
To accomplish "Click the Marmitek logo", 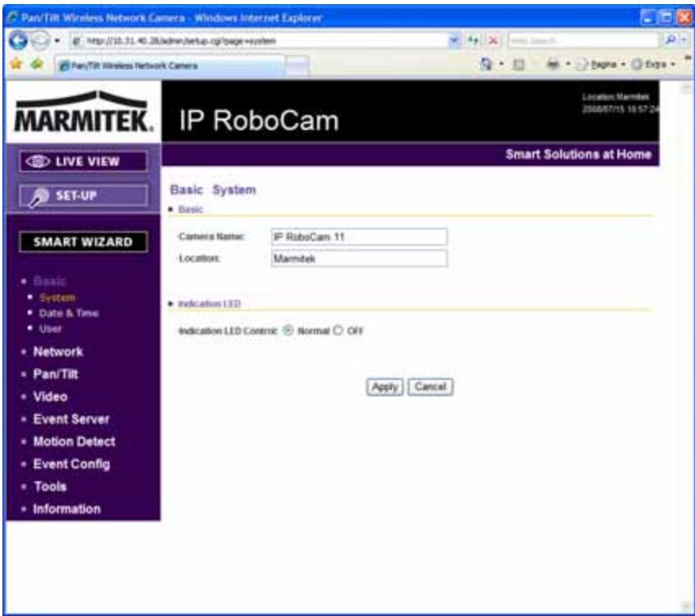I will coord(82,112).
